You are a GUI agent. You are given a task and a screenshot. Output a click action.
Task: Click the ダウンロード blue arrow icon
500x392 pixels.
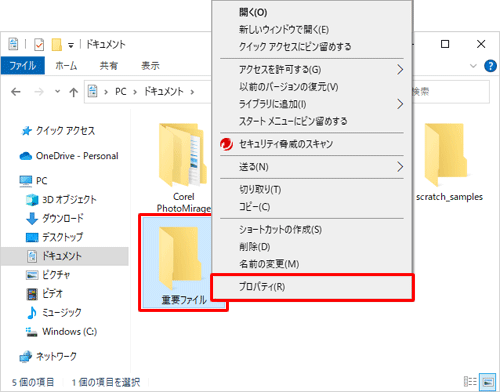click(32, 219)
